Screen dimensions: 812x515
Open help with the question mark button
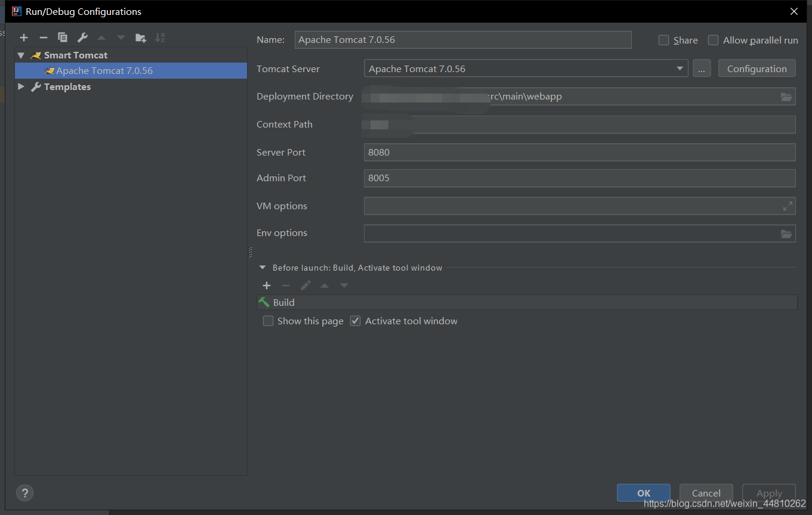24,493
